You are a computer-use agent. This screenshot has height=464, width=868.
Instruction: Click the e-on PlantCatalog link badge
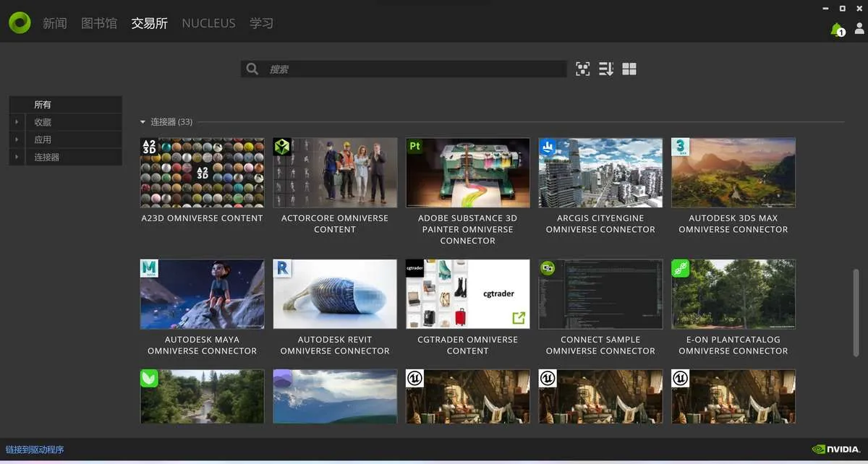681,268
